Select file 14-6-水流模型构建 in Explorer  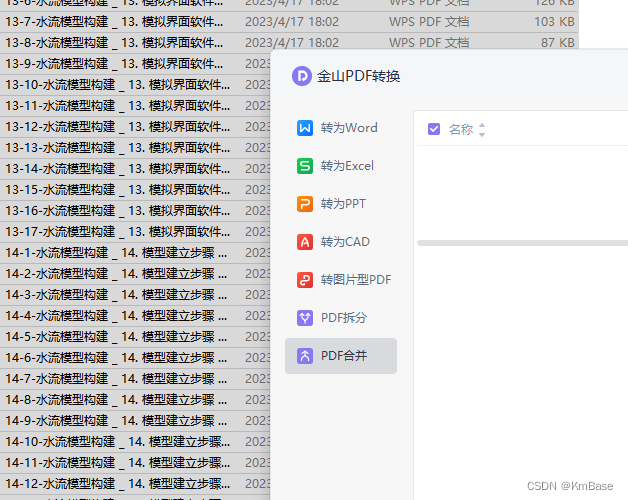[116, 358]
